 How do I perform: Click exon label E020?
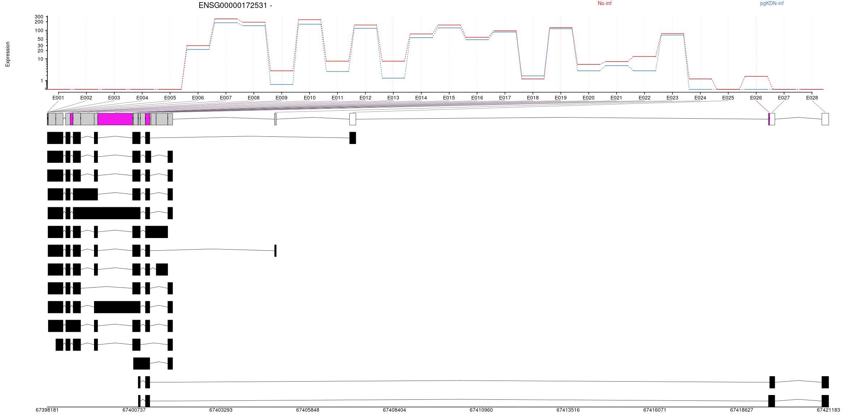(x=588, y=98)
